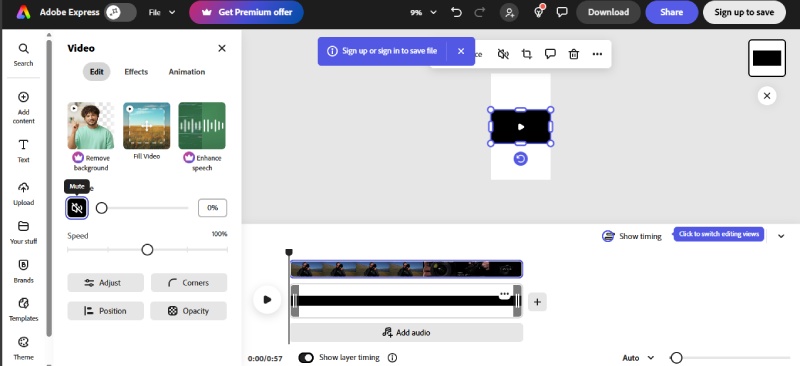Open scene options three dots on timeline
The width and height of the screenshot is (800, 366).
click(x=505, y=294)
